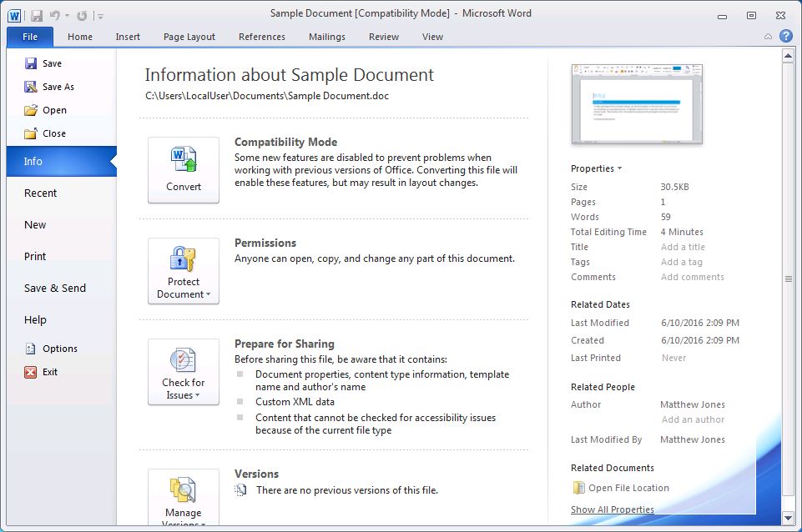Click the Repeat icon in Quick Access Toolbar

pyautogui.click(x=82, y=16)
